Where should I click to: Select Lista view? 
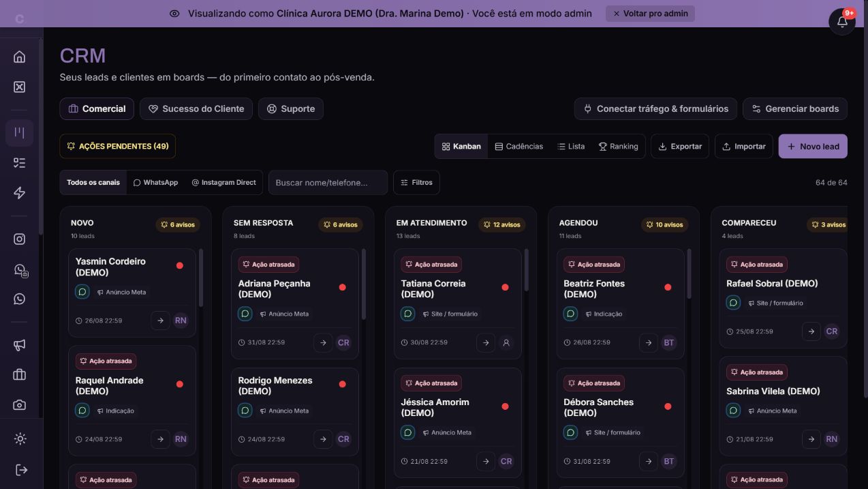571,146
